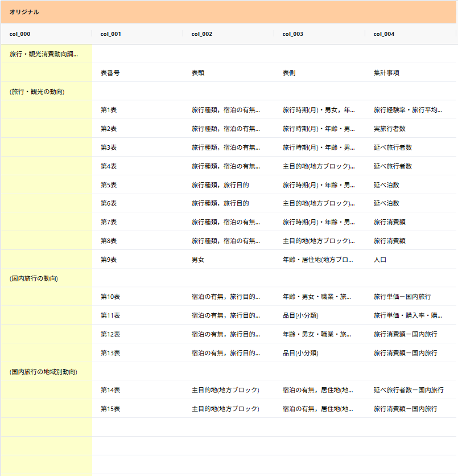Select the 第1表 row cell
Viewport: 458px width, 476px height.
(x=109, y=110)
